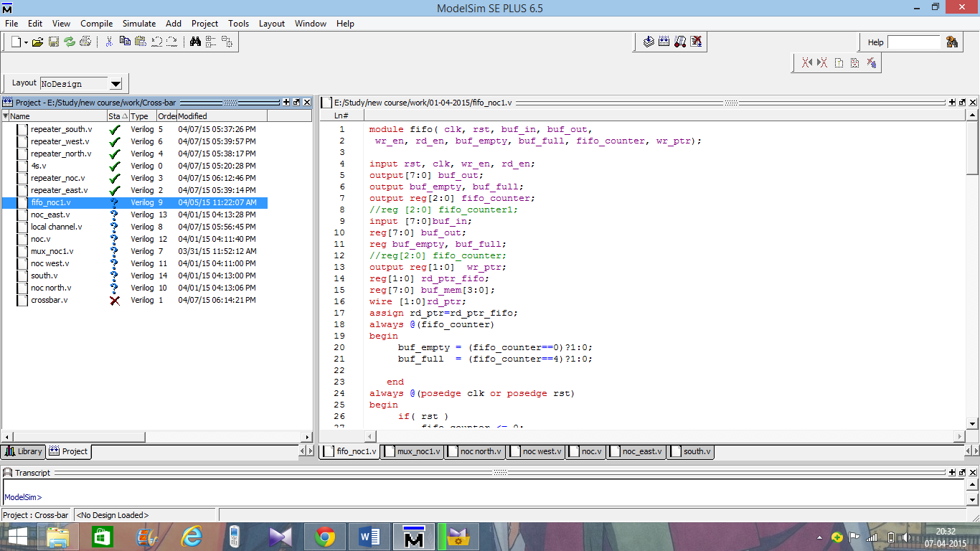Switch to the noc north.v editor tab
This screenshot has width=980, height=551.
474,451
